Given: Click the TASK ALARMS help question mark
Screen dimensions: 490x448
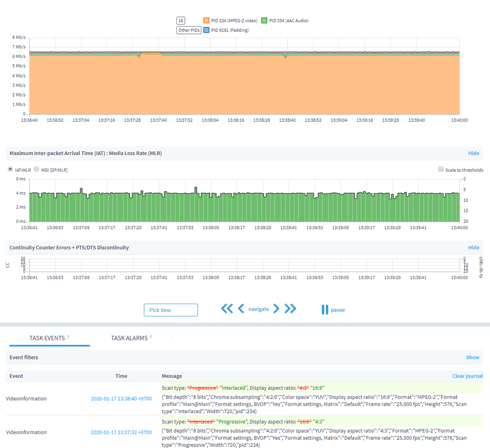Looking at the screenshot, I should pos(151,337).
